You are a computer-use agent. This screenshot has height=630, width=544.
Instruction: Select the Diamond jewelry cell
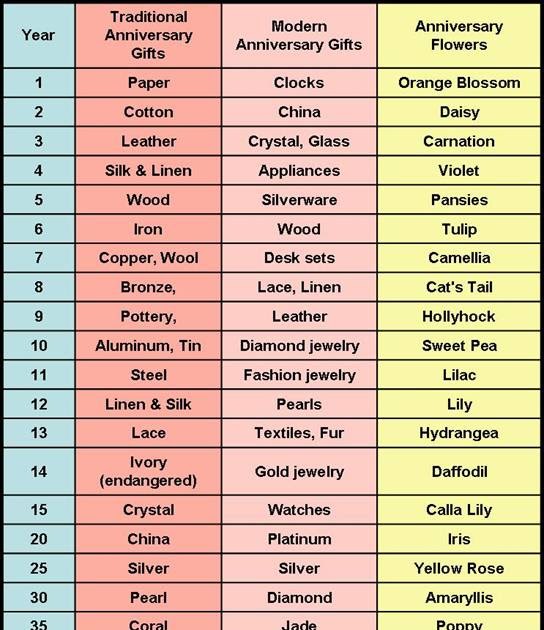click(299, 346)
